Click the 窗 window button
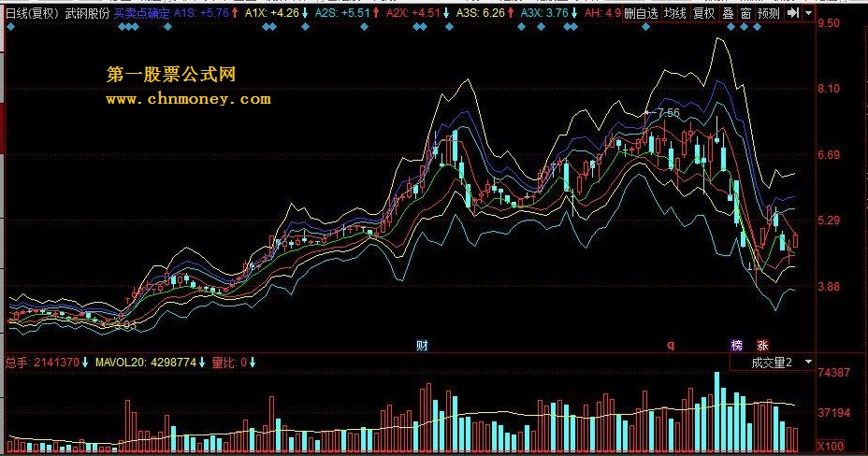This screenshot has height=456, width=868. pyautogui.click(x=745, y=13)
